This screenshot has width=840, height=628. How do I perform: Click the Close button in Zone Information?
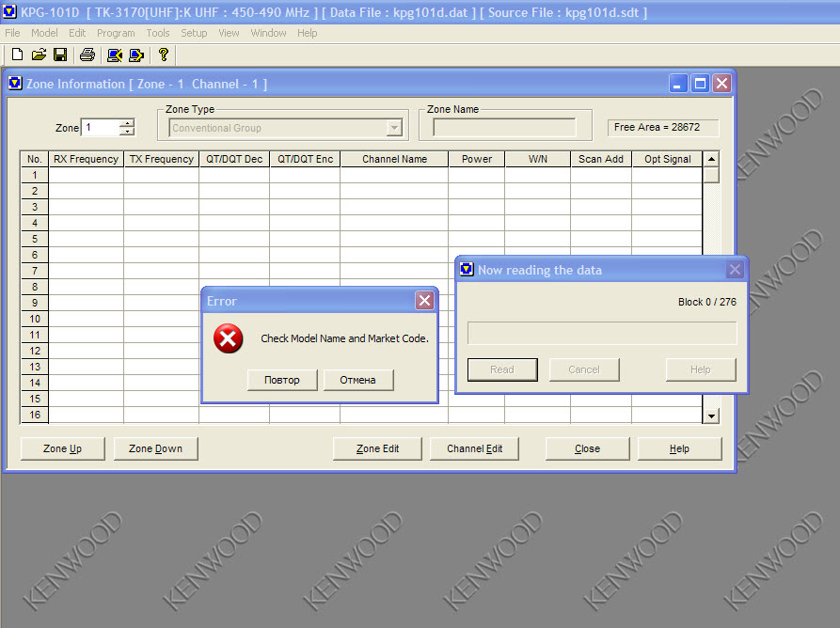(588, 448)
